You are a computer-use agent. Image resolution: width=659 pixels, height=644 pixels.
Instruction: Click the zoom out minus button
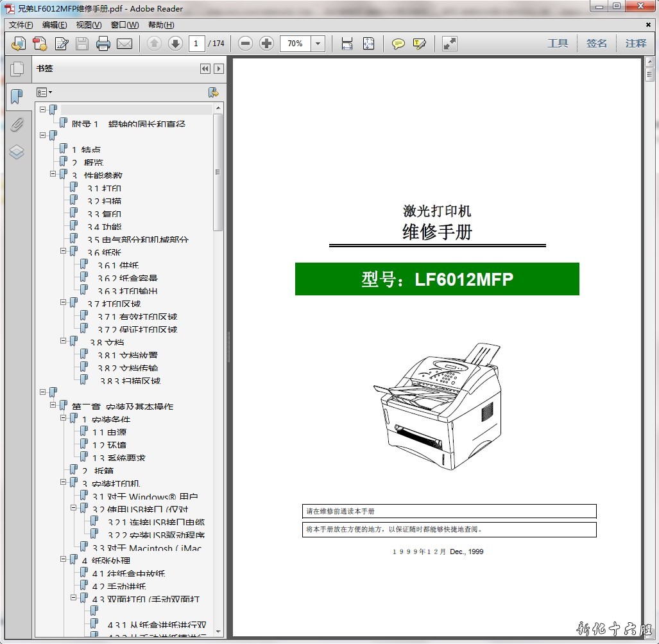click(x=245, y=44)
